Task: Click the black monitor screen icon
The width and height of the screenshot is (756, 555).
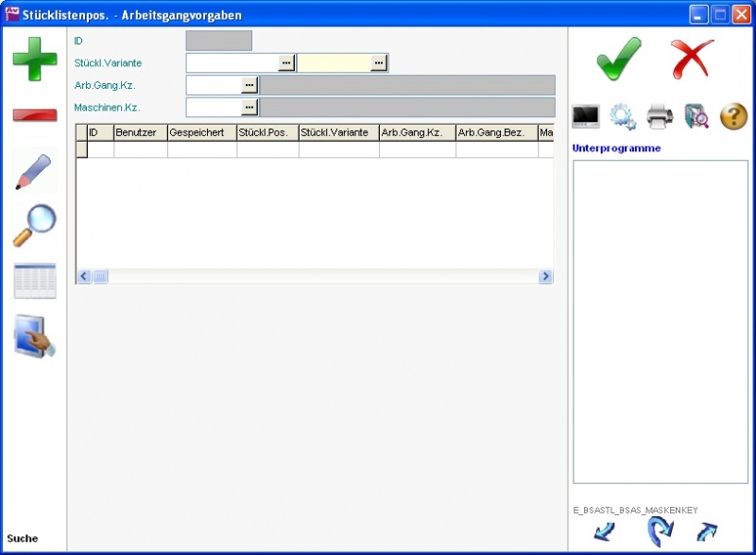Action: (586, 116)
